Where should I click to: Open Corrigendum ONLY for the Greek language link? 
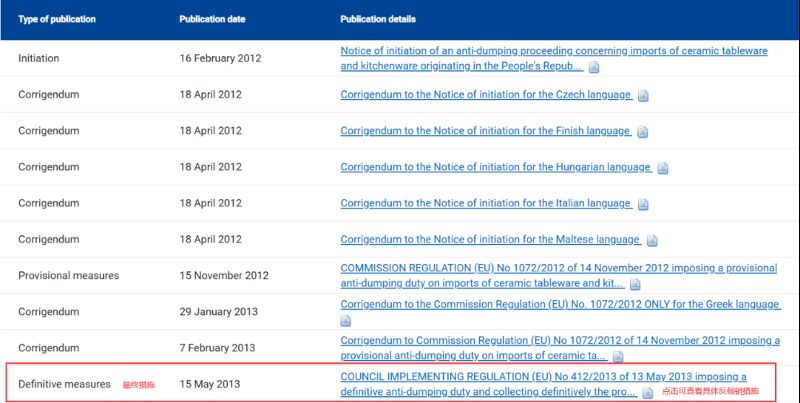(560, 304)
